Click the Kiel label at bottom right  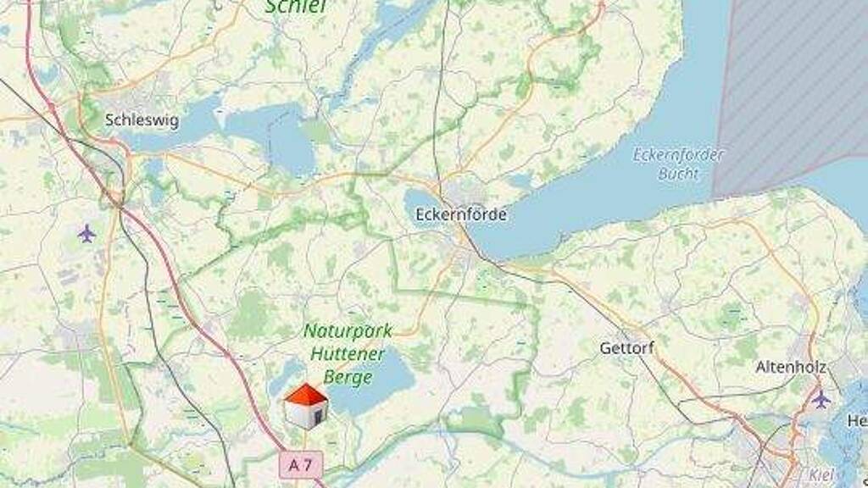(x=821, y=474)
